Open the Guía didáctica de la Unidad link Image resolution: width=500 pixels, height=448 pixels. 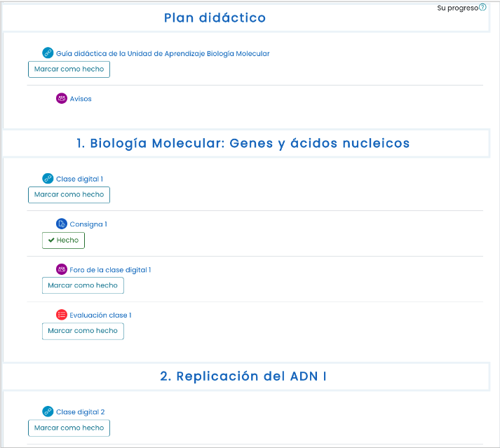[x=163, y=53]
